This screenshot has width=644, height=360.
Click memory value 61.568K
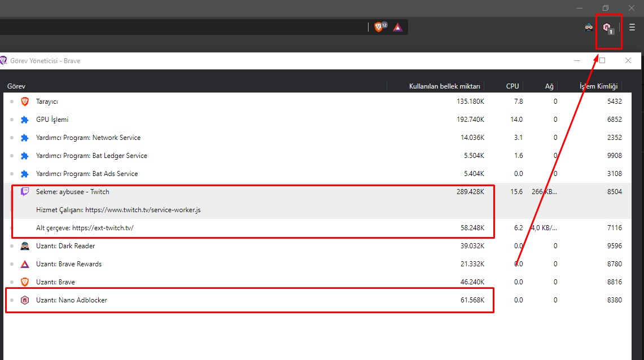click(472, 300)
